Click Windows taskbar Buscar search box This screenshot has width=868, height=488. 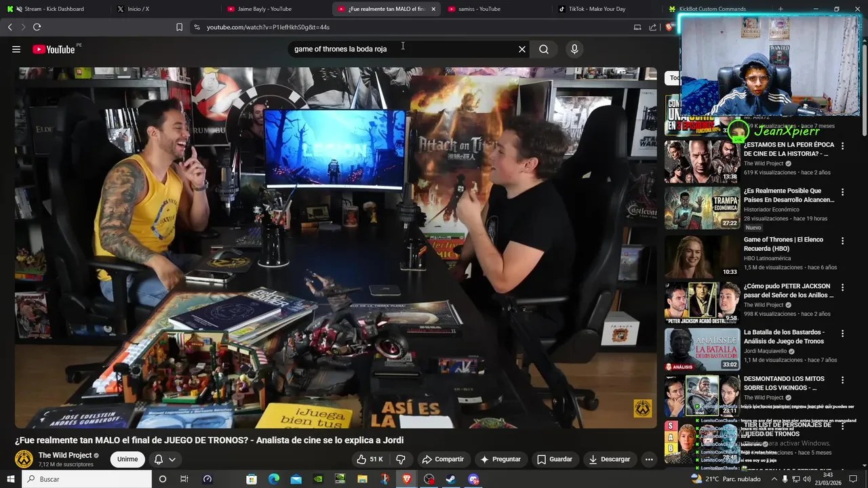click(x=86, y=479)
